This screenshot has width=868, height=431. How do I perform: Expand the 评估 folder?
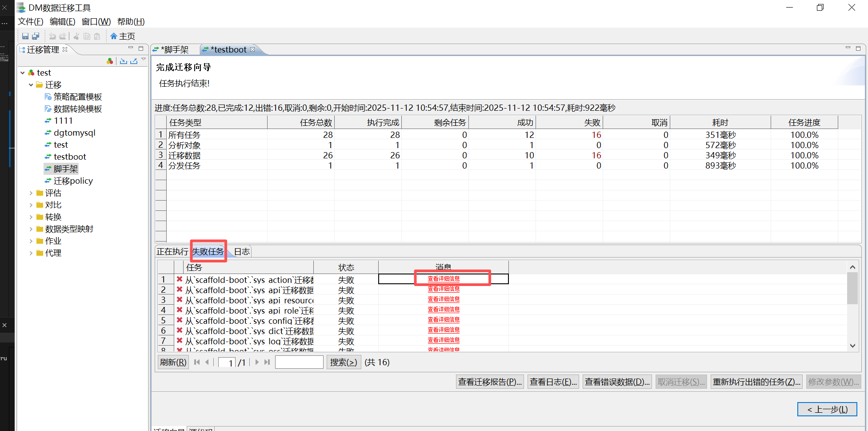point(31,193)
